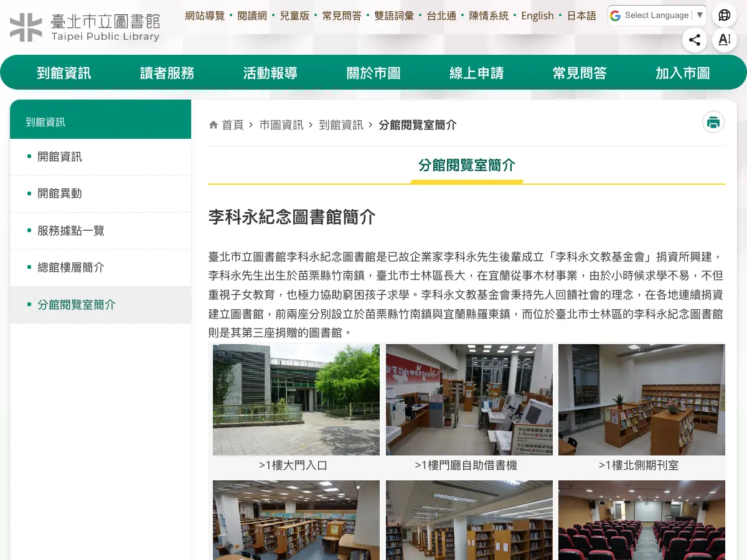
Task: Open 網站導覽 link
Action: coord(205,16)
